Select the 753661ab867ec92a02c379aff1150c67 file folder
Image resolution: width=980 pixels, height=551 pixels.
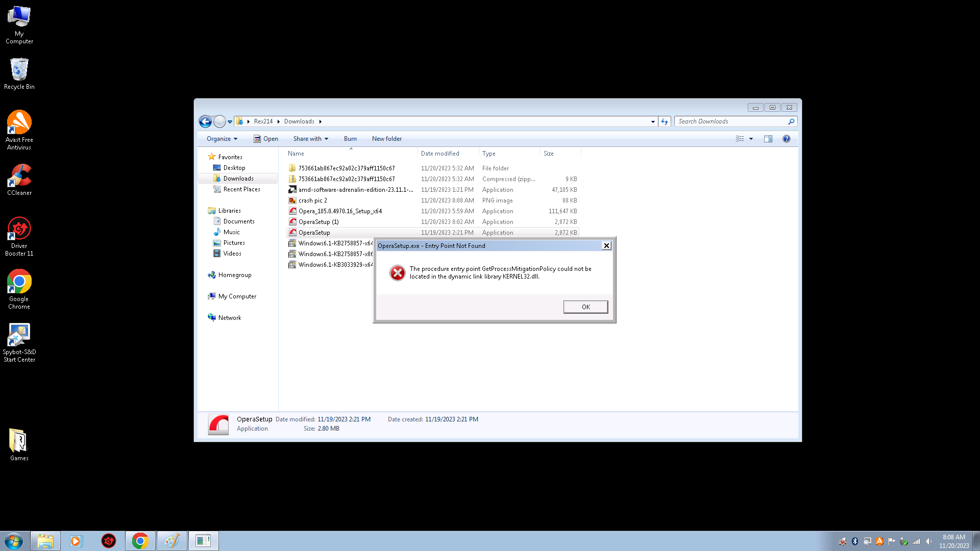pos(433,168)
